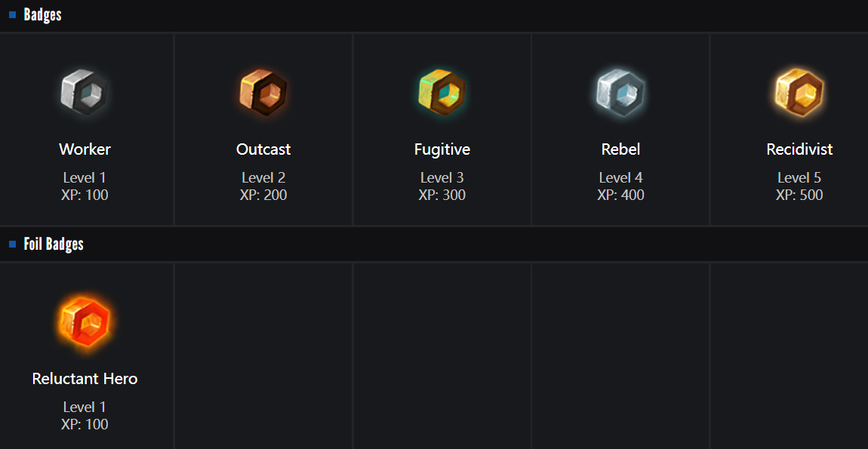Click the empty second foil badge slot
This screenshot has height=449, width=868.
[263, 355]
